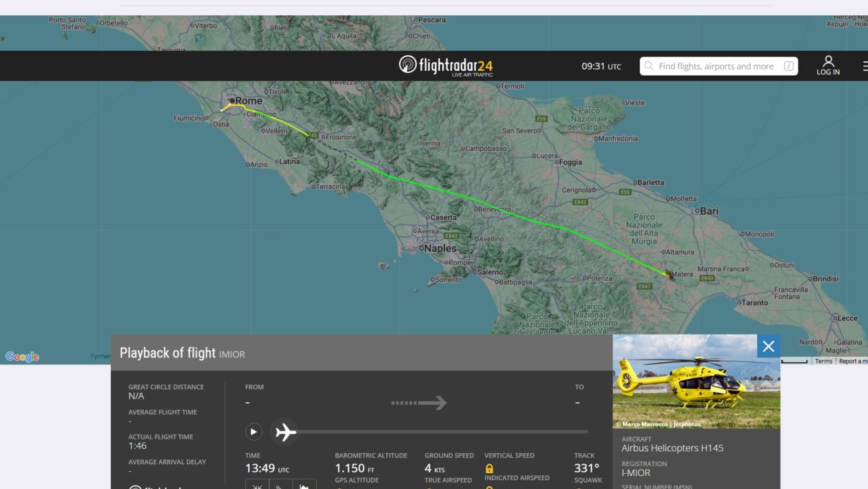Click the helicopter icon near Matera
Image resolution: width=868 pixels, height=489 pixels.
click(669, 274)
